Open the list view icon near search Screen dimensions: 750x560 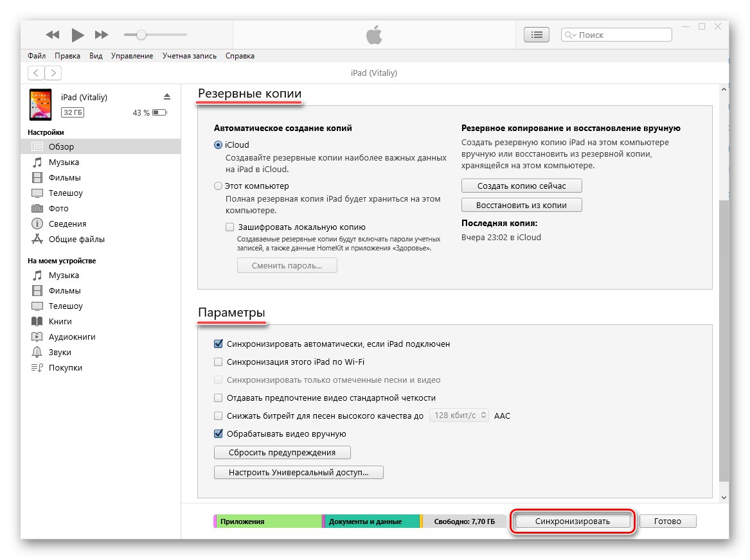(537, 35)
